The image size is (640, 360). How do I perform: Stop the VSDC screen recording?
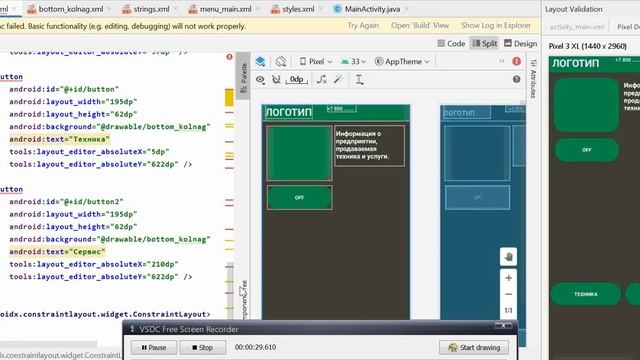pos(203,347)
